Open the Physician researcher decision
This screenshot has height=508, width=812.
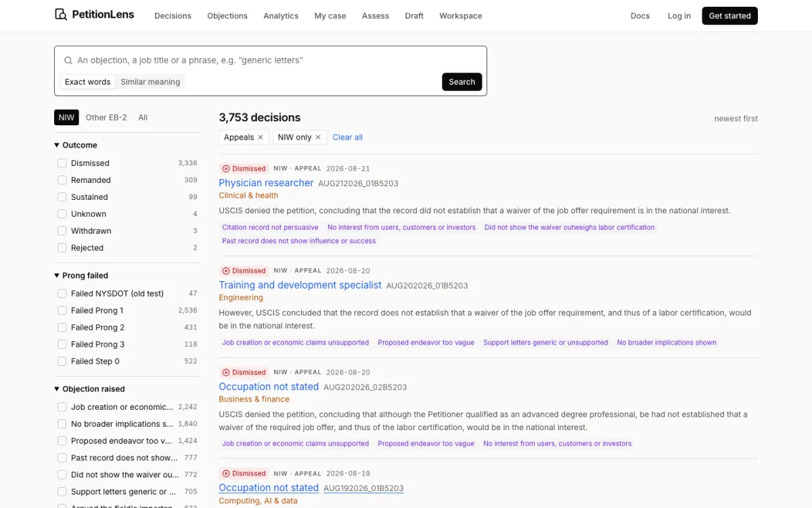(x=266, y=183)
